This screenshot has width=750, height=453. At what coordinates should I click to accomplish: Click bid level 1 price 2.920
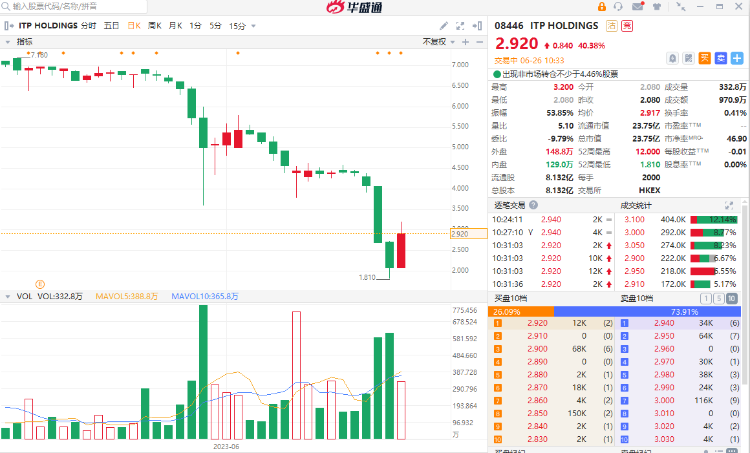click(537, 323)
